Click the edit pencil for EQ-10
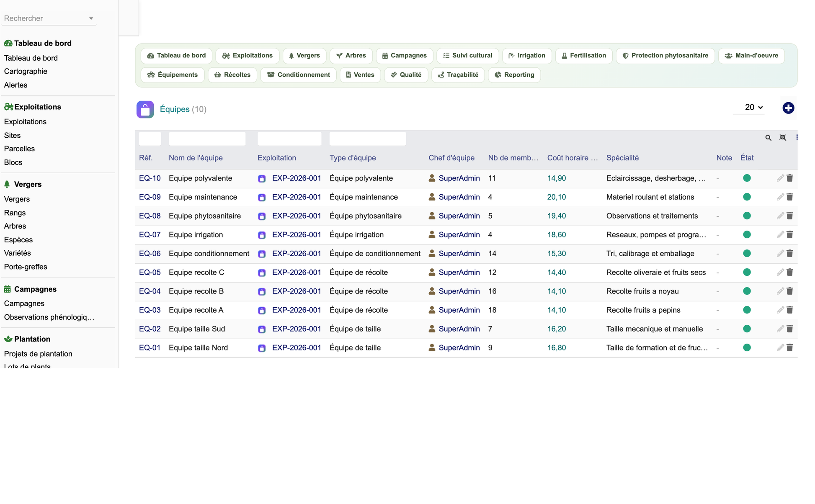815x504 pixels. [x=780, y=178]
